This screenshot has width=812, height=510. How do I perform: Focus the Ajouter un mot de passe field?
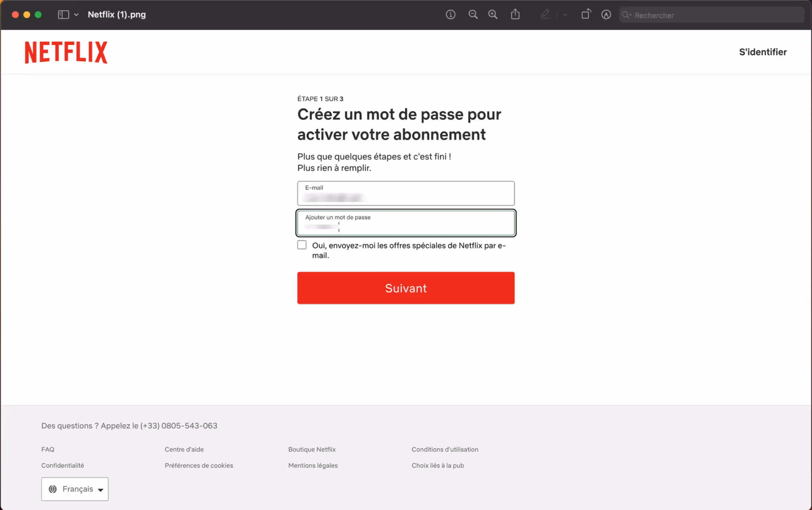tap(406, 223)
